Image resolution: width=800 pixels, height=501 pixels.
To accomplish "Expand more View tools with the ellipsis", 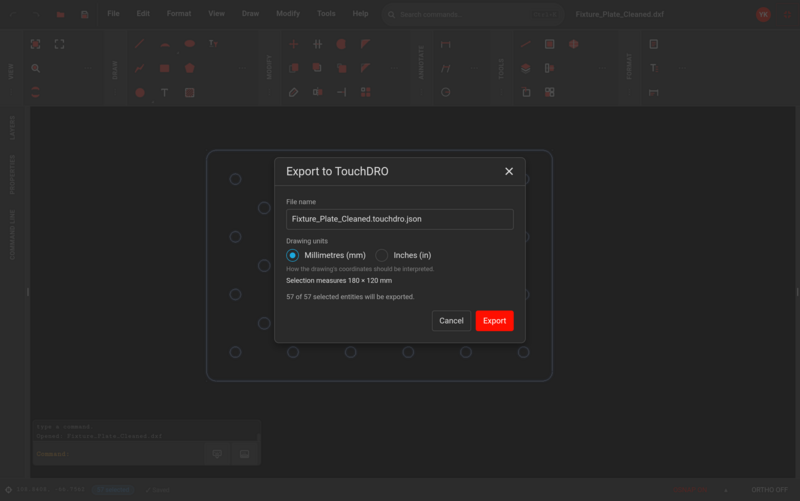I will [88, 68].
